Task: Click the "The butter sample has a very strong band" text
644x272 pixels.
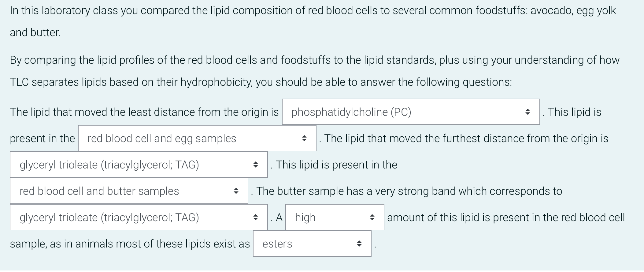Action: click(409, 191)
